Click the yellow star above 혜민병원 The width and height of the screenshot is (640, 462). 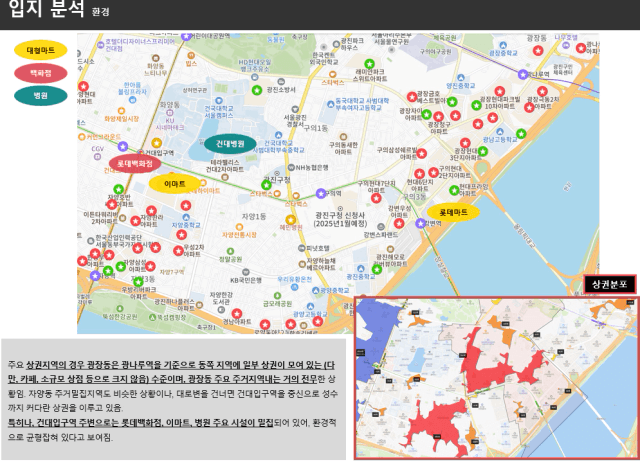point(290,220)
